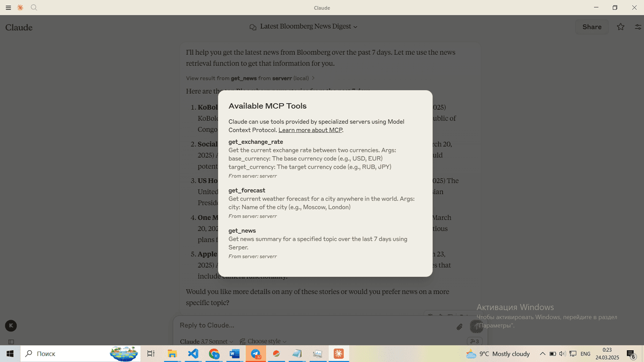Click the ENG language indicator
Screen dimensions: 644x362
[586, 354]
